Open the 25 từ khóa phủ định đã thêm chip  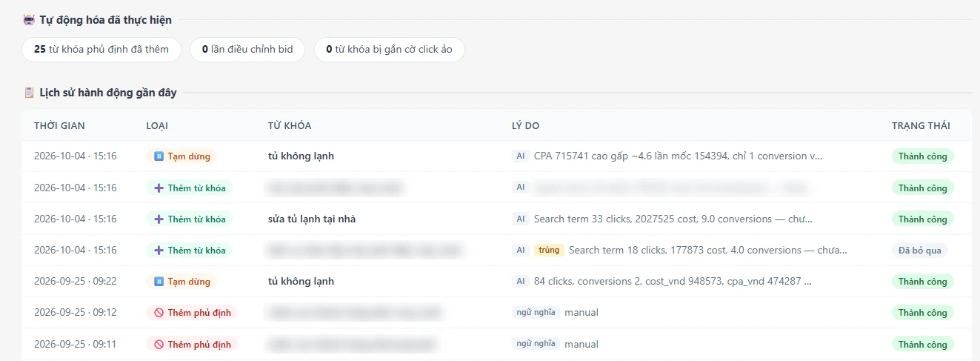pyautogui.click(x=101, y=50)
